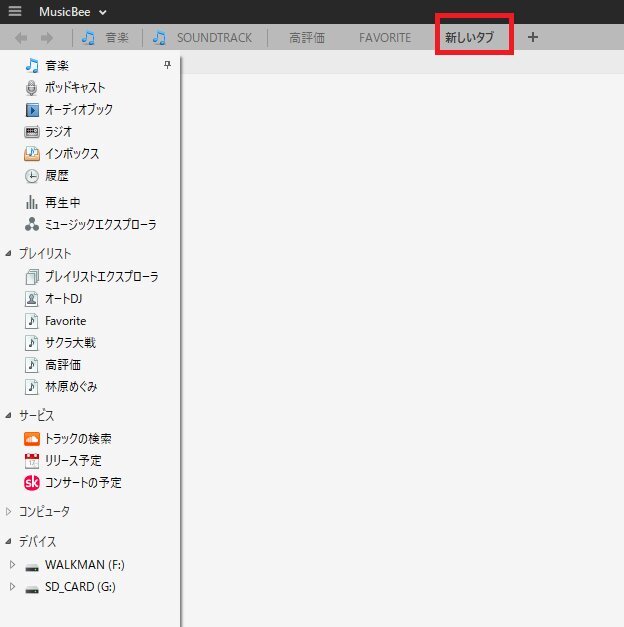Toggle the left panel pin icon
The width and height of the screenshot is (624, 627).
click(167, 65)
